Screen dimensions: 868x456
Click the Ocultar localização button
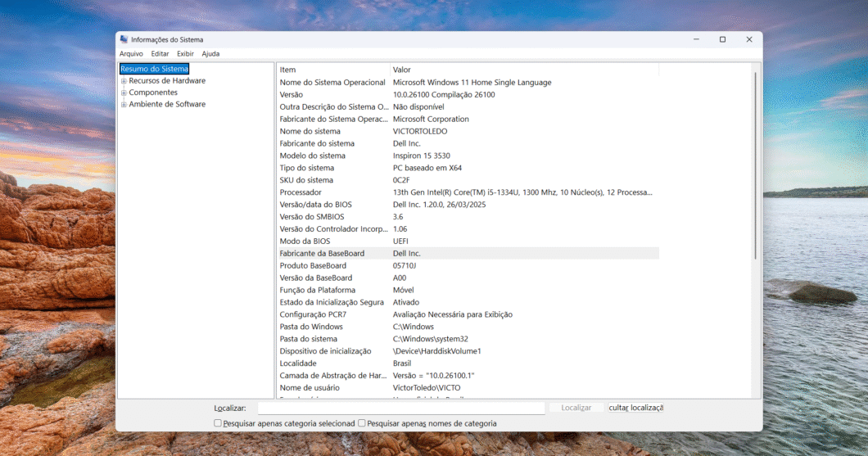click(635, 408)
